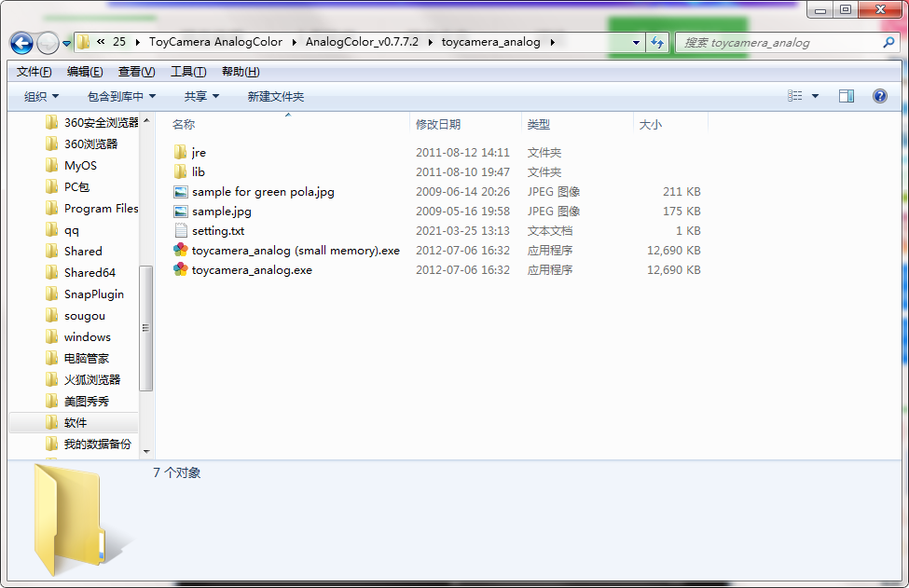Screen dimensions: 909x588
Task: Go back with the blue Back arrow
Action: coord(21,43)
